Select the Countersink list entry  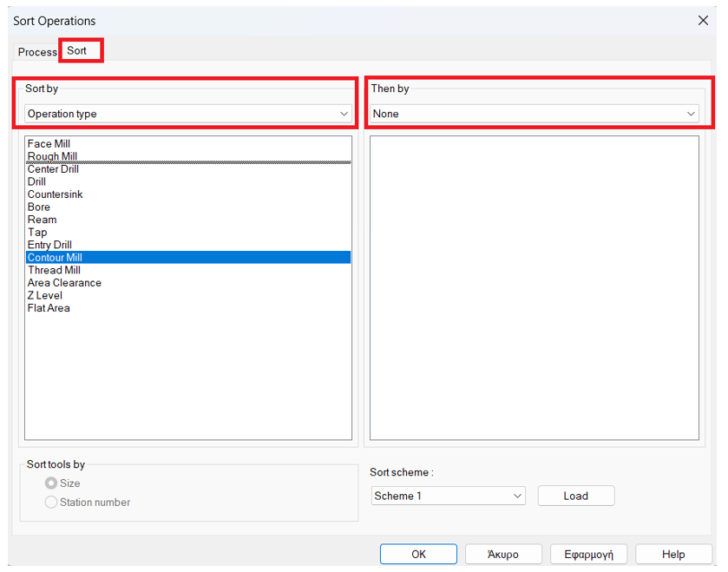(55, 194)
